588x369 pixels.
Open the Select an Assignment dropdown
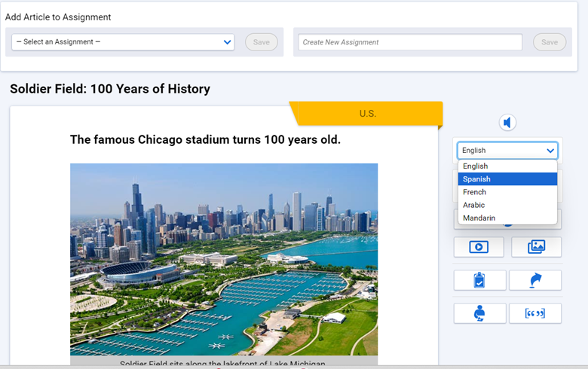tap(123, 42)
